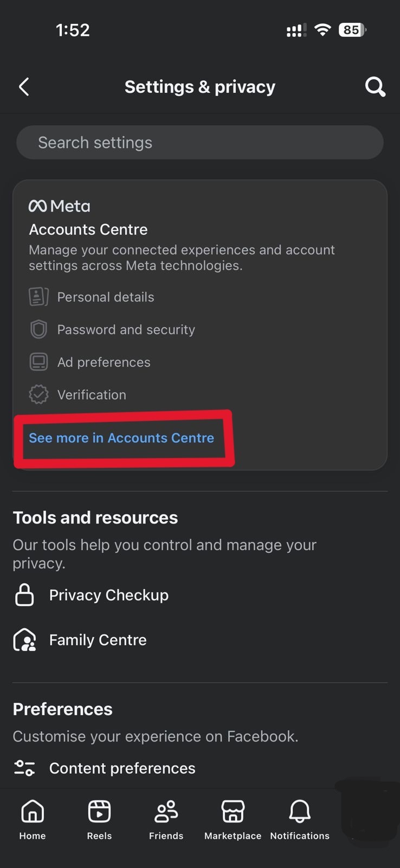
Task: Tap the Verification badge icon
Action: [x=38, y=394]
